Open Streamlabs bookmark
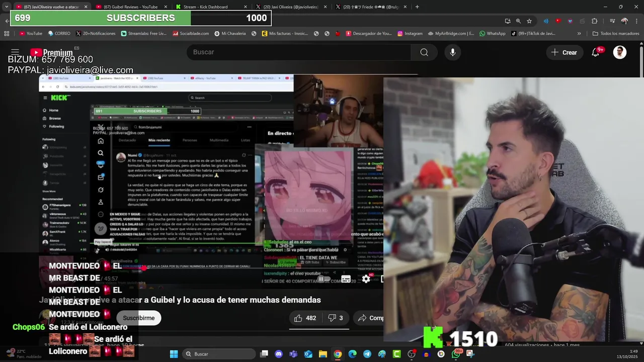Screen dimensions: 644x362 [x=144, y=34]
